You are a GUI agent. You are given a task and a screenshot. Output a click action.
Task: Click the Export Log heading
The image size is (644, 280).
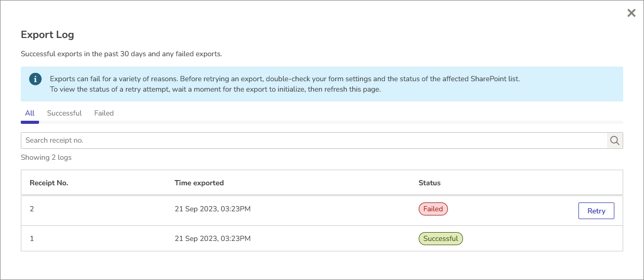click(47, 35)
